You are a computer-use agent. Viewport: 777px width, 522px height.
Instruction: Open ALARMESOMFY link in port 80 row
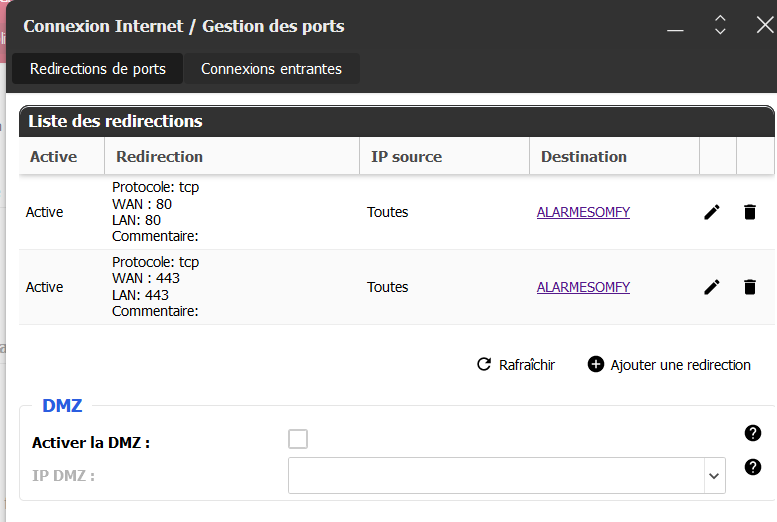(x=583, y=212)
